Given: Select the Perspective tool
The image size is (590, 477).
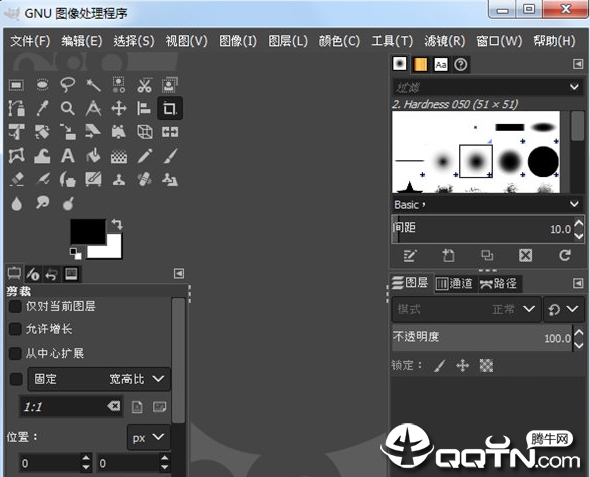Looking at the screenshot, I should point(119,132).
